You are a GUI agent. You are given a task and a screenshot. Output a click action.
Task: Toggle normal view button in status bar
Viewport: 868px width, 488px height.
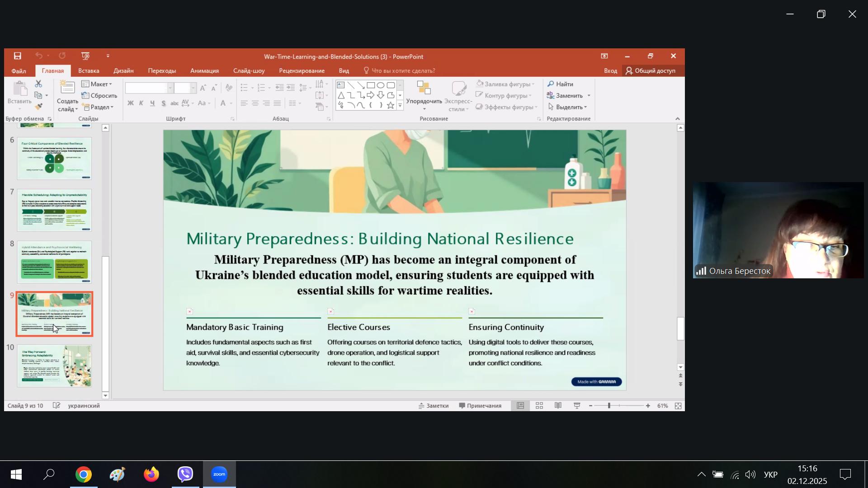[520, 406]
